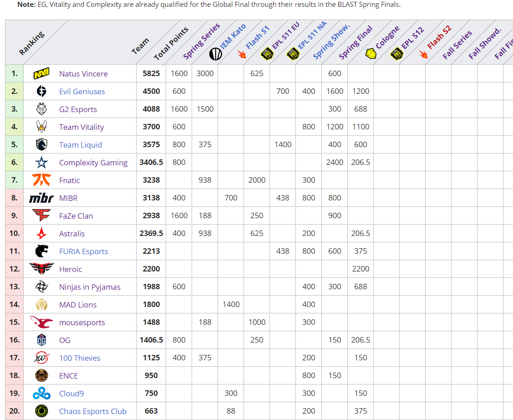513x420 pixels.
Task: Open the Fall Series header link
Action: click(457, 45)
